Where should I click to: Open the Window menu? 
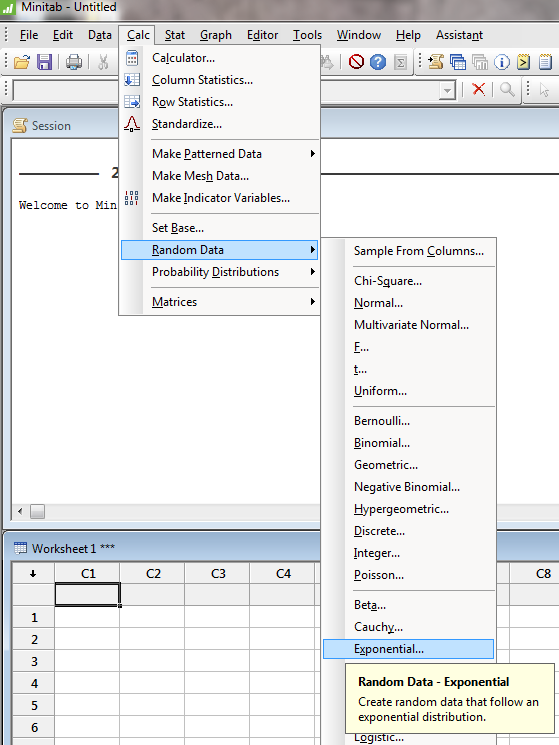point(359,35)
